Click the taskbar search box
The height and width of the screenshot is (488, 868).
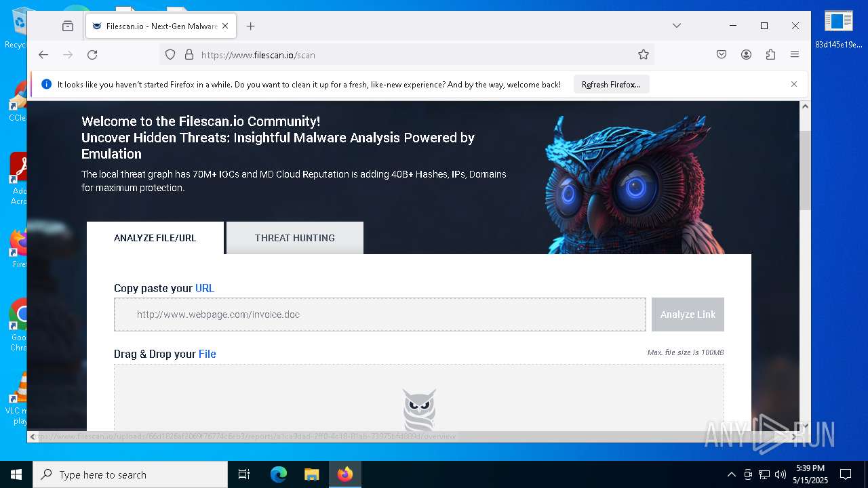pos(130,474)
